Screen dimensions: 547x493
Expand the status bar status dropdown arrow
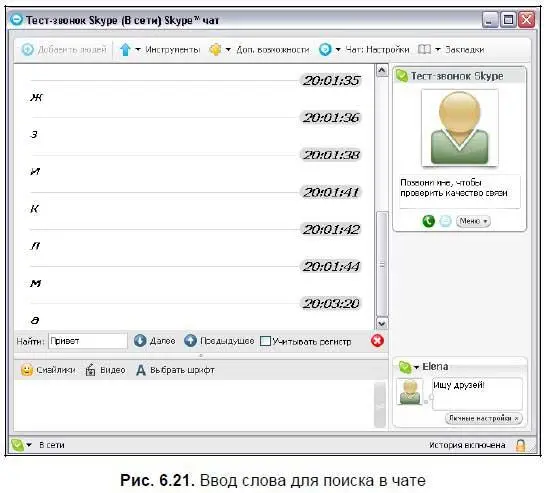29,445
